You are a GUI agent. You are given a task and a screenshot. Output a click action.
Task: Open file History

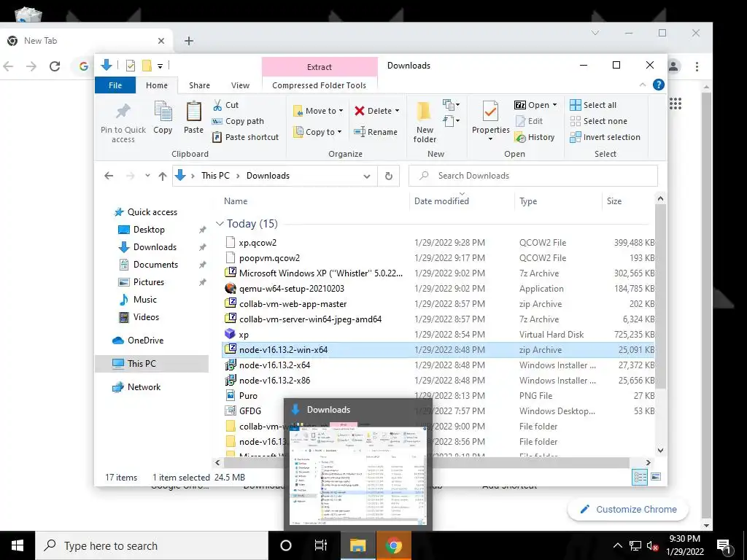tap(535, 137)
